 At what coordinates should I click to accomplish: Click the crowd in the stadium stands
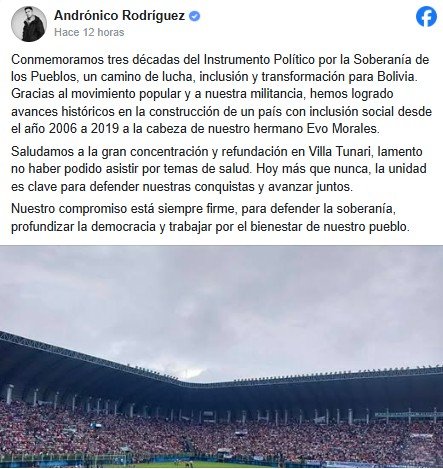pyautogui.click(x=221, y=433)
